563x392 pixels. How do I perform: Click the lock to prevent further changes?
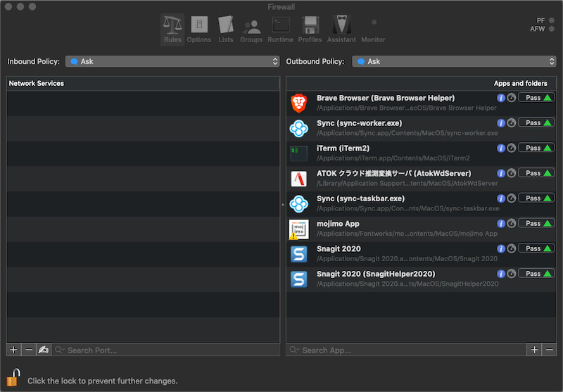point(13,378)
